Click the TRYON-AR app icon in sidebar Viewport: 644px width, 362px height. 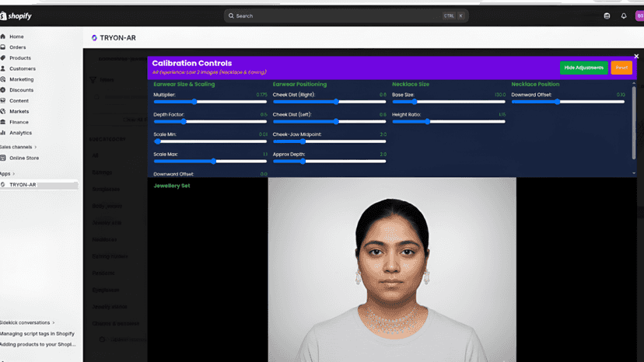pyautogui.click(x=3, y=185)
